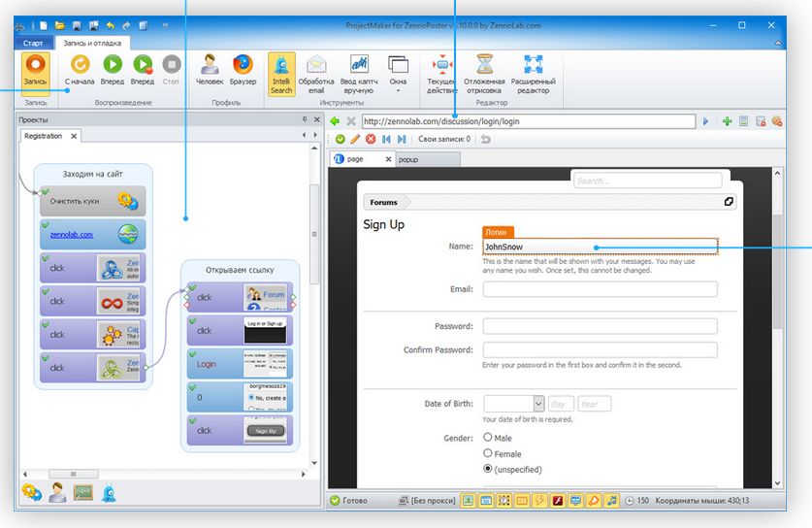
Task: Click the zennolab.com link in workflow
Action: pos(72,234)
